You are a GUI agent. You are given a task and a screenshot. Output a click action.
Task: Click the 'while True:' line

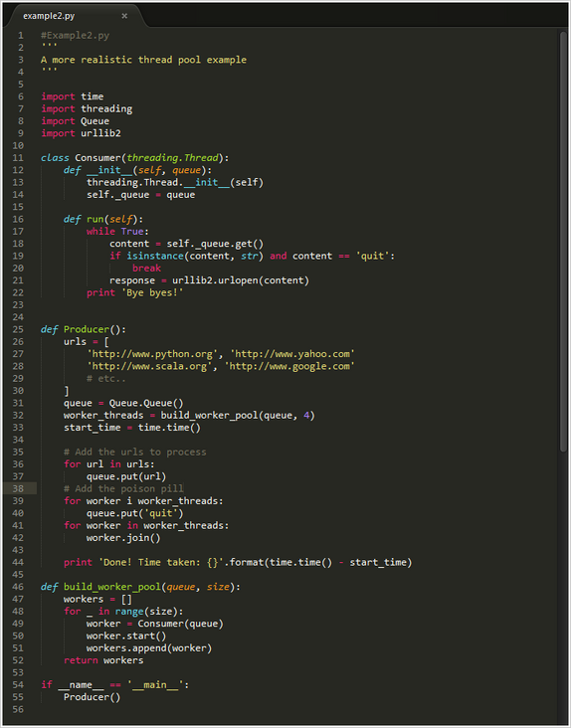(x=118, y=231)
